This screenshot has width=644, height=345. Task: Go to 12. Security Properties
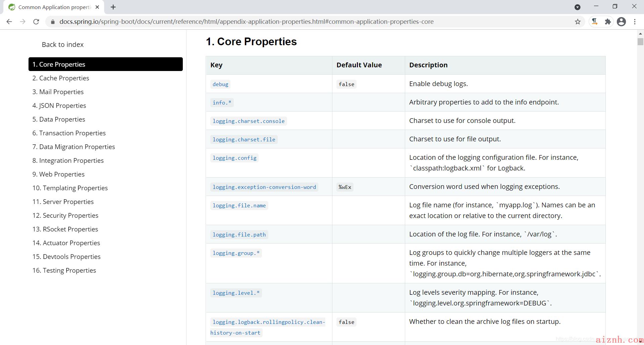click(65, 215)
